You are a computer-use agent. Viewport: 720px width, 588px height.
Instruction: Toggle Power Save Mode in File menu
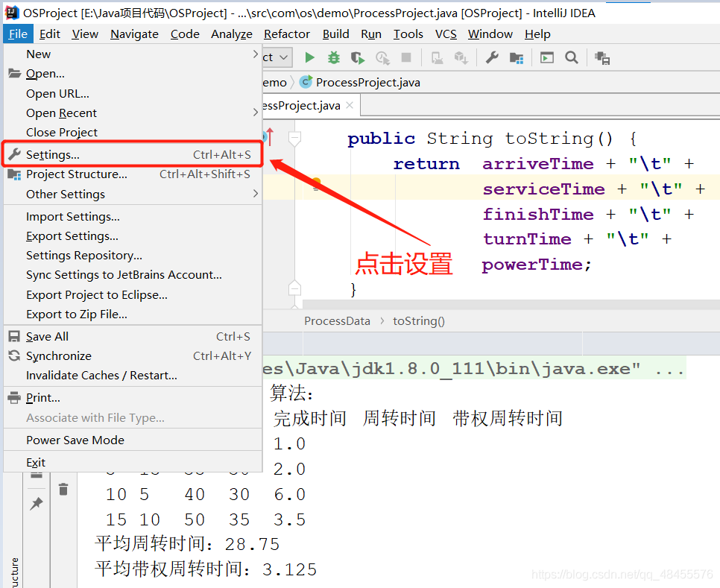[x=75, y=440]
